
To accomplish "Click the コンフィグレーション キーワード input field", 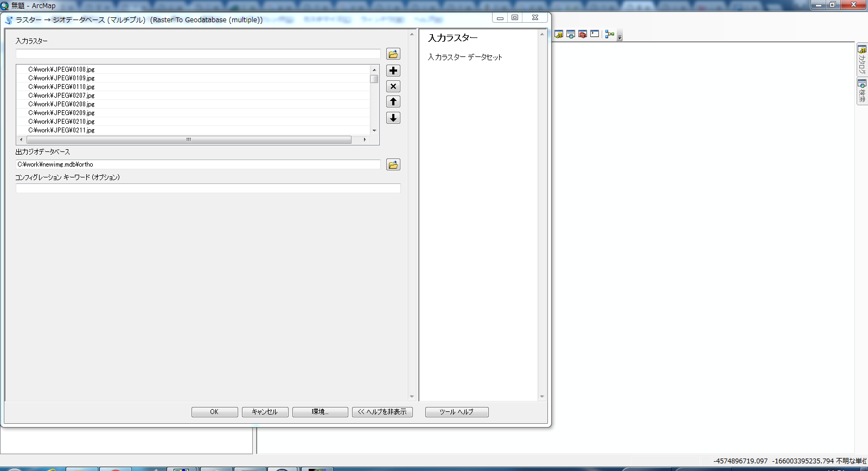I will (208, 188).
